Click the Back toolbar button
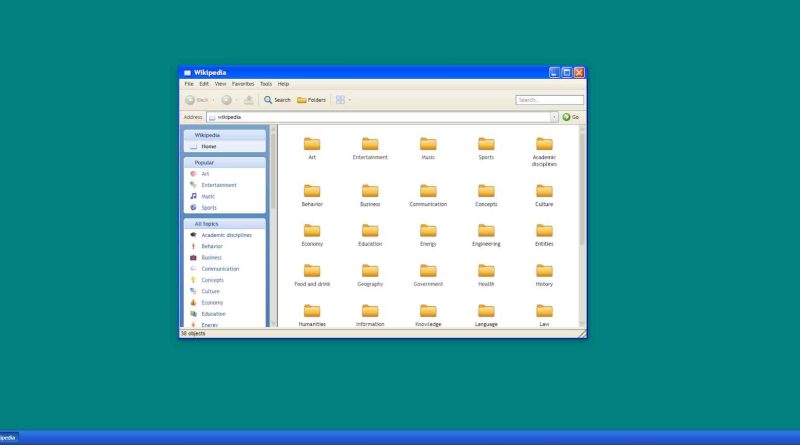 196,100
